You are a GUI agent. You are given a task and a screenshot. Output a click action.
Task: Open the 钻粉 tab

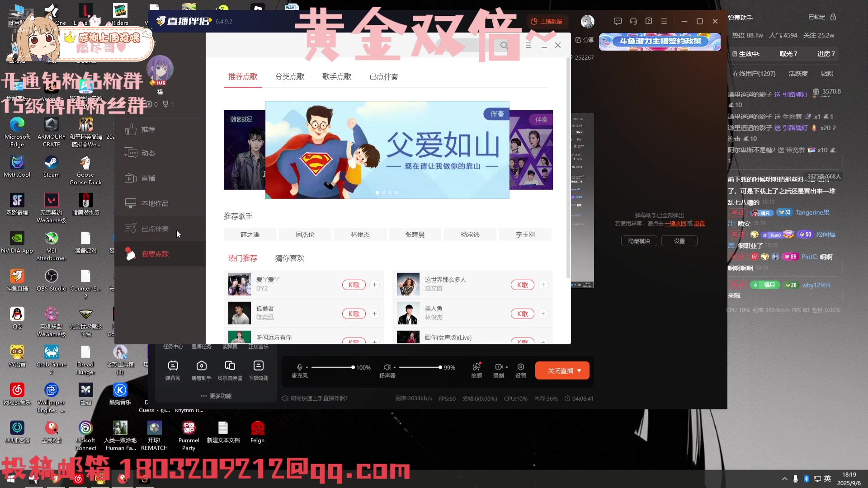pos(827,74)
